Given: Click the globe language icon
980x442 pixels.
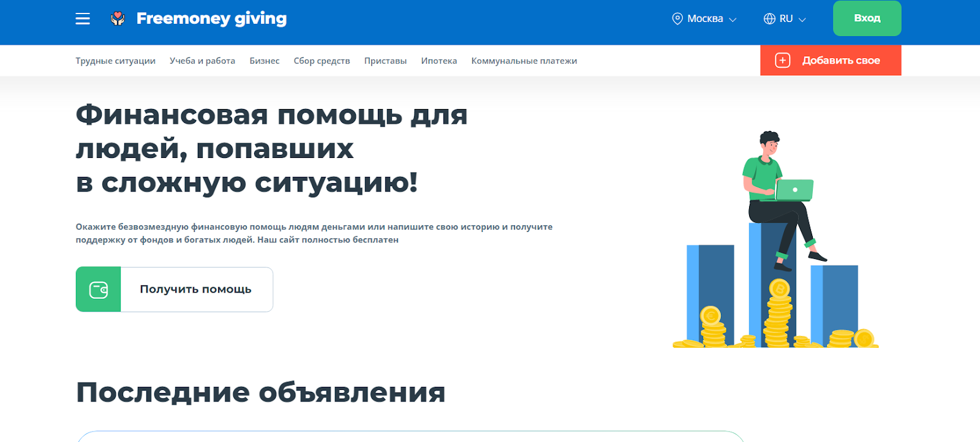Looking at the screenshot, I should tap(769, 19).
